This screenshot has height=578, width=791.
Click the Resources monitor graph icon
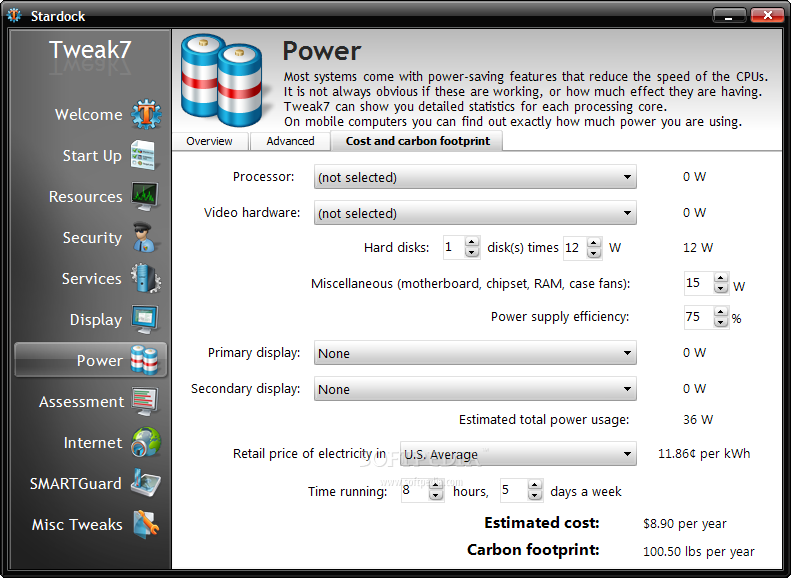pos(145,196)
